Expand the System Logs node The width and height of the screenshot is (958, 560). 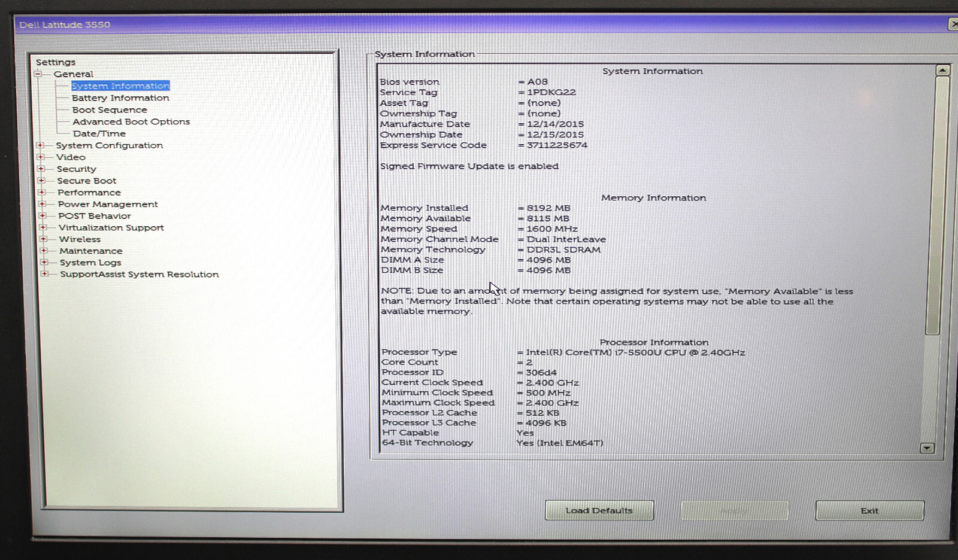44,263
